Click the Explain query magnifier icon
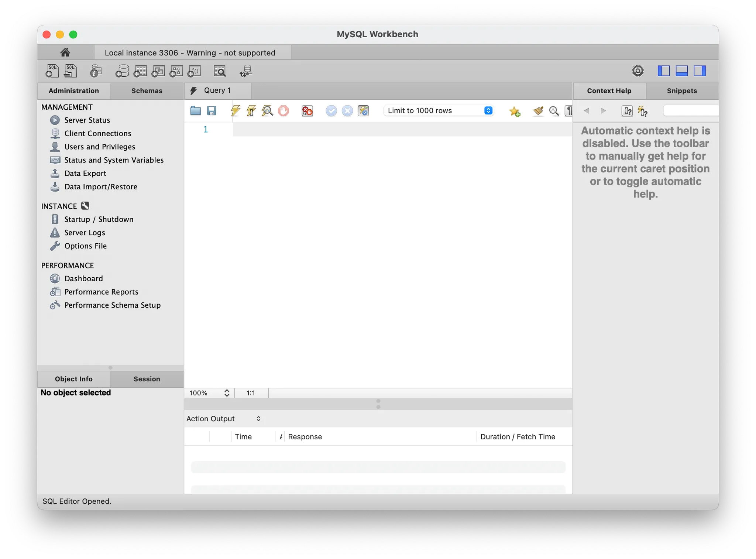The height and width of the screenshot is (559, 756). coord(267,111)
